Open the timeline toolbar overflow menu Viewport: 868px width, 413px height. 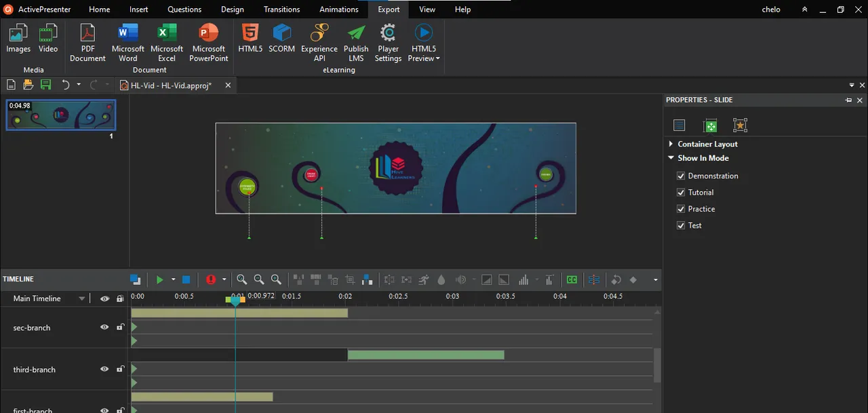coord(655,279)
